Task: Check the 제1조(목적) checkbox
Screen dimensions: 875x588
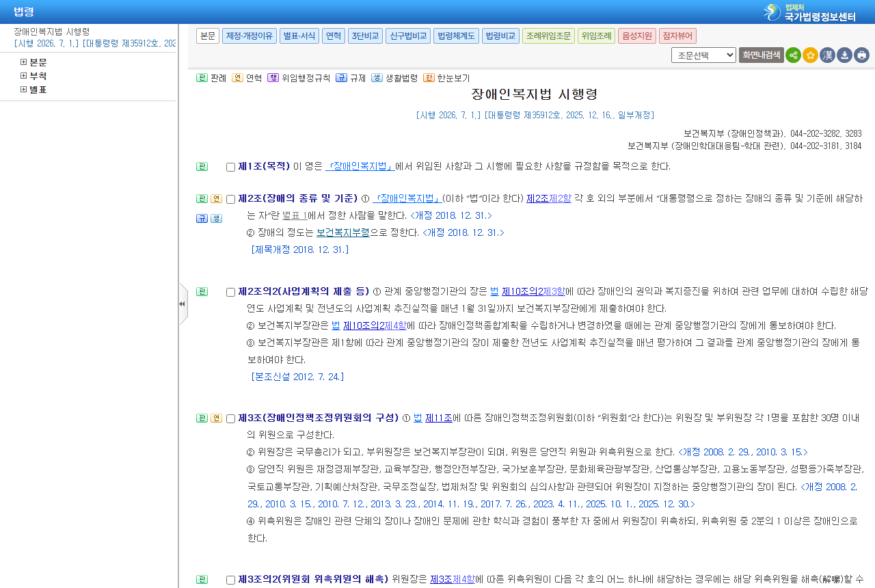Action: pos(230,168)
